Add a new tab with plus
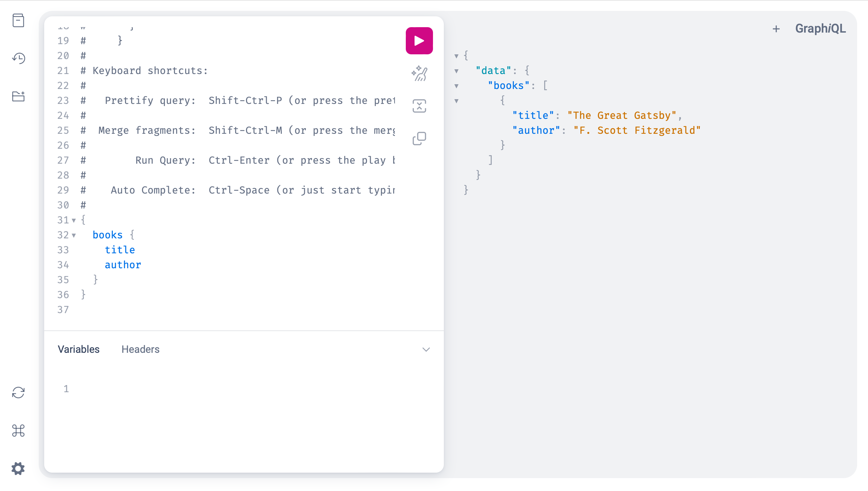The height and width of the screenshot is (491, 868). click(x=776, y=29)
